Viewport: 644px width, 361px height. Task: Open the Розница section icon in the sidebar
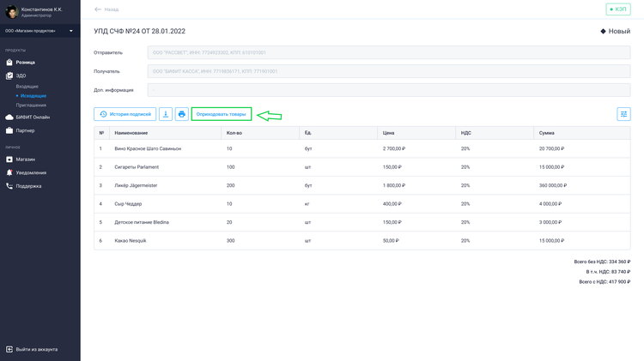[9, 63]
